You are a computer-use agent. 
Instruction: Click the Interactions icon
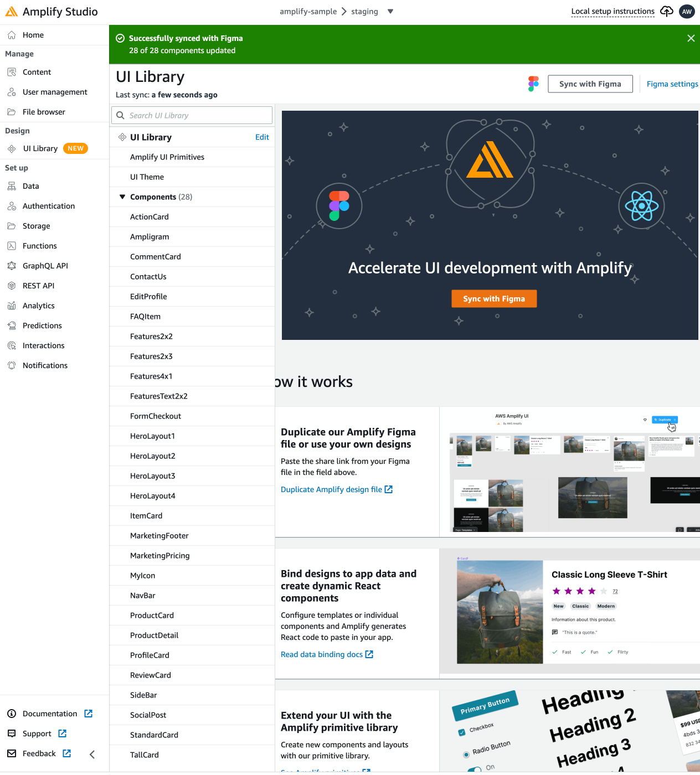[12, 345]
